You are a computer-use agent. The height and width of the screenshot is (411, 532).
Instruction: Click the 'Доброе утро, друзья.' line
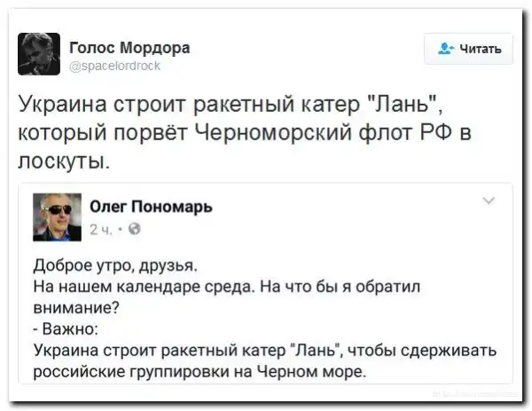pyautogui.click(x=110, y=267)
